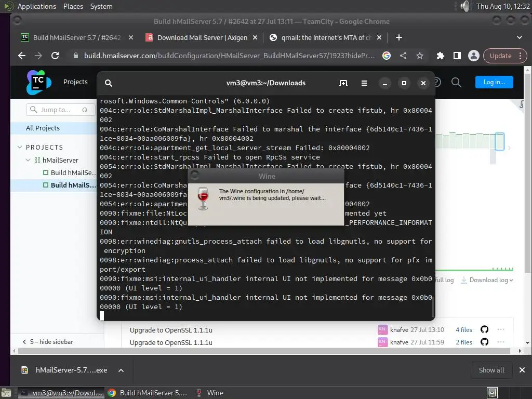This screenshot has height=399, width=532.
Task: Open the Places menu
Action: coord(73,6)
